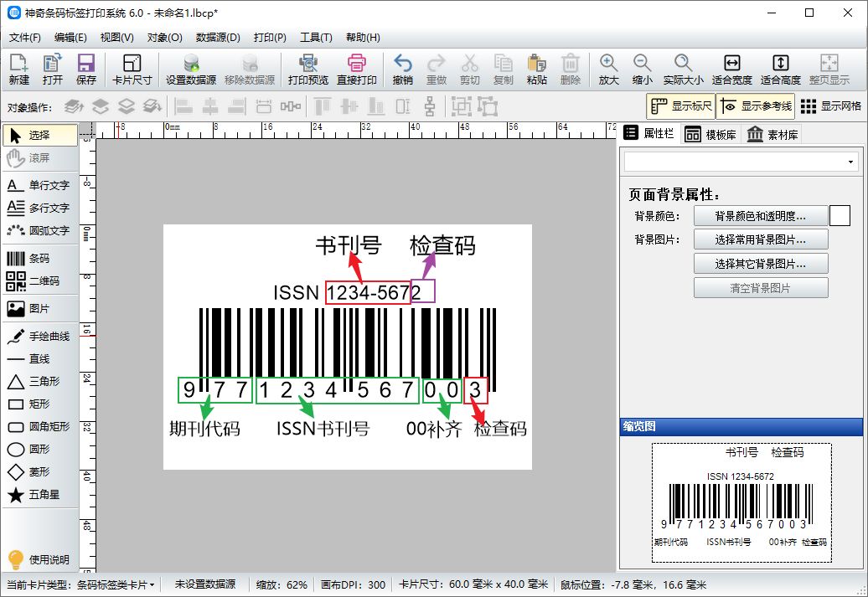Fit canvas using 适合高度
This screenshot has height=597, width=868.
tap(781, 69)
